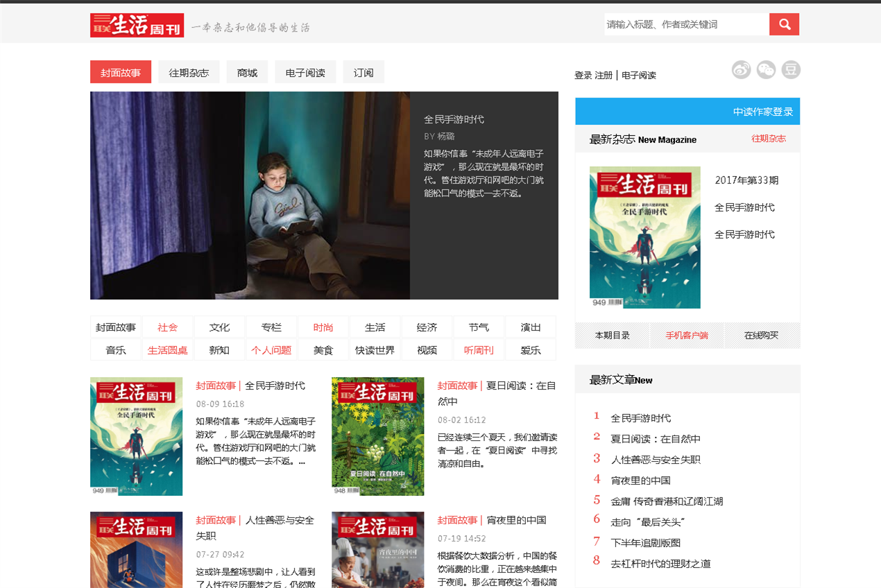Open article thumbnail of issue 948 cover
This screenshot has width=881, height=588.
pyautogui.click(x=377, y=436)
